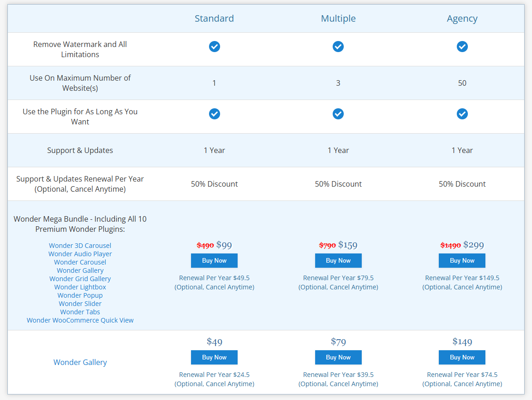This screenshot has width=532, height=400.
Task: Click 'Renewal Per Year $49.5' text
Action: click(x=215, y=278)
